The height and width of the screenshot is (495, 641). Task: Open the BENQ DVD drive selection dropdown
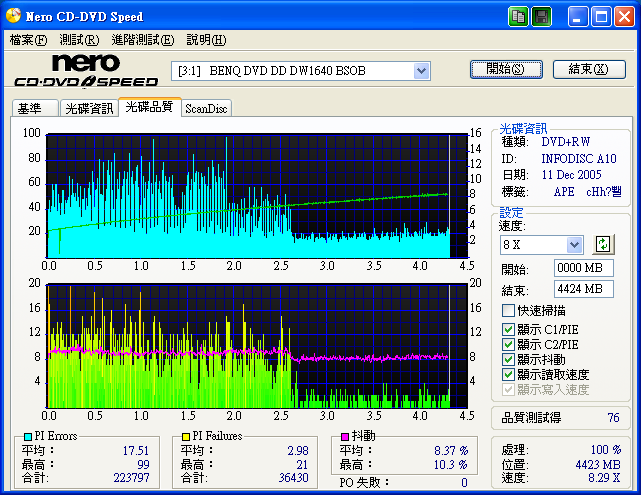421,71
